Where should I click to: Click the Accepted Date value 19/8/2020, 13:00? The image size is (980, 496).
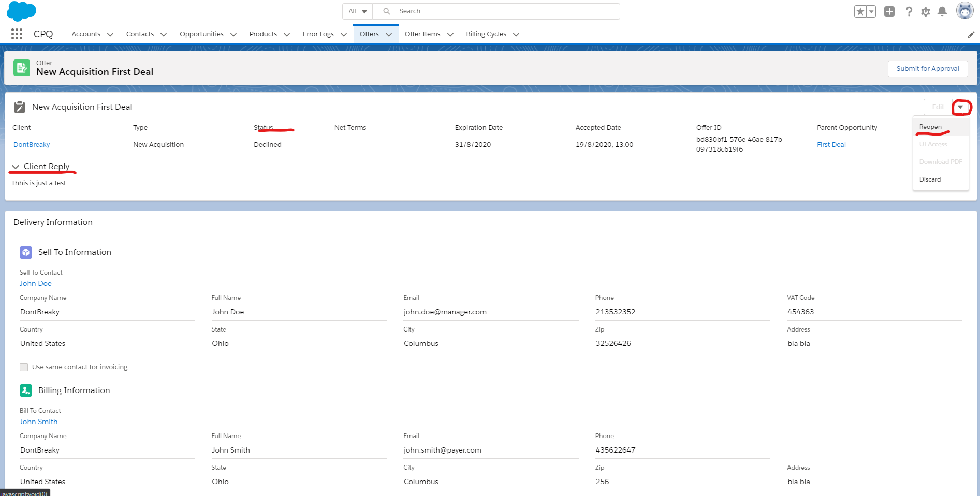604,145
